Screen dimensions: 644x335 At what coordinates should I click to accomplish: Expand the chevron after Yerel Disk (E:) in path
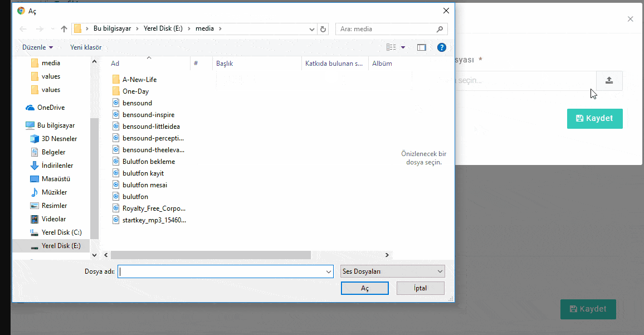coord(189,29)
